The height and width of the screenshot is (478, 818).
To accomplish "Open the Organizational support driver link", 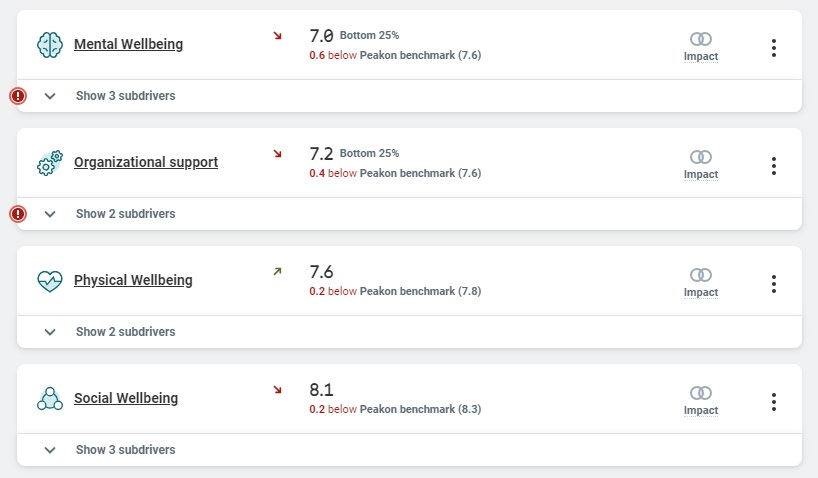I will (146, 162).
